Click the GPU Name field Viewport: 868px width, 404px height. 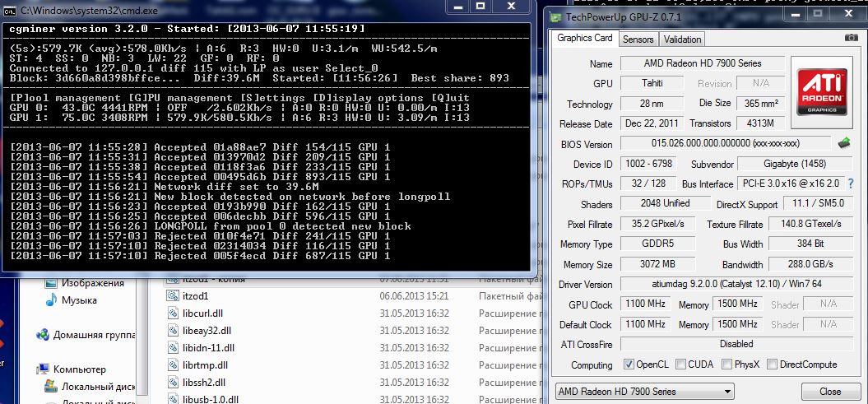703,63
